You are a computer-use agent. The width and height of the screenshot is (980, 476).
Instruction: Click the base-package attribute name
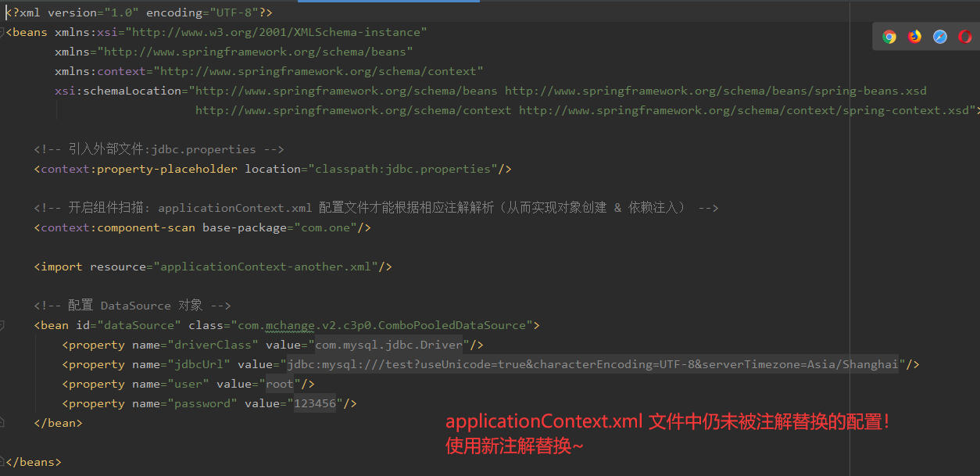point(245,227)
